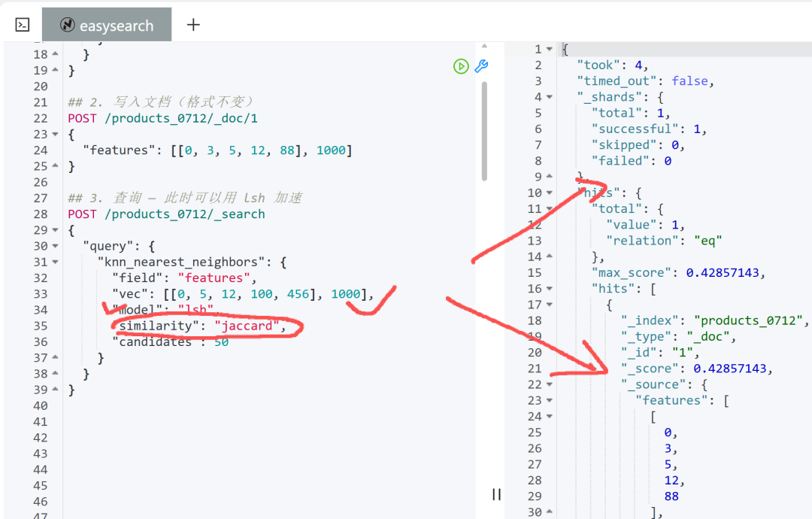
Task: Click "relation": "eq" in response
Action: point(665,241)
